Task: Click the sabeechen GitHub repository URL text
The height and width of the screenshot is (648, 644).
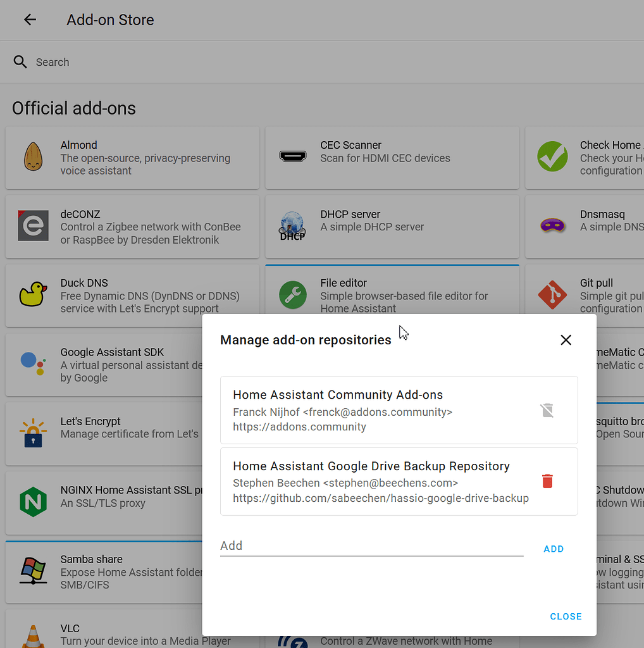Action: pyautogui.click(x=380, y=499)
